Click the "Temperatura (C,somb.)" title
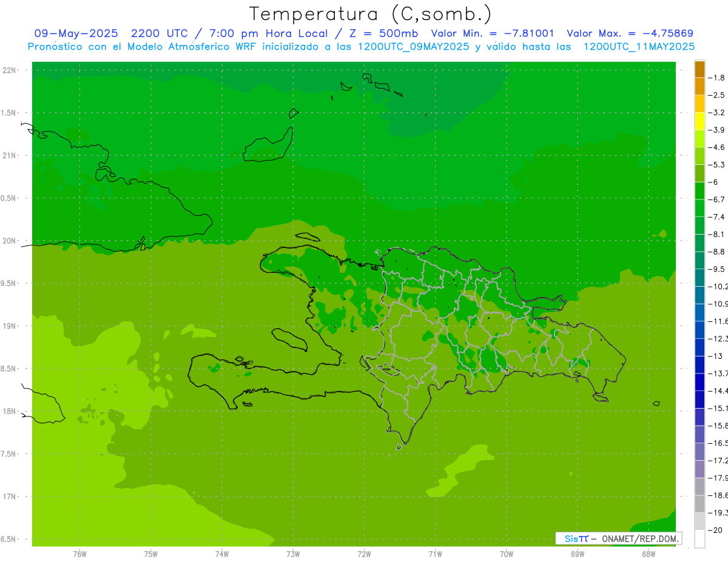Viewport: 728px width, 562px height. point(371,14)
